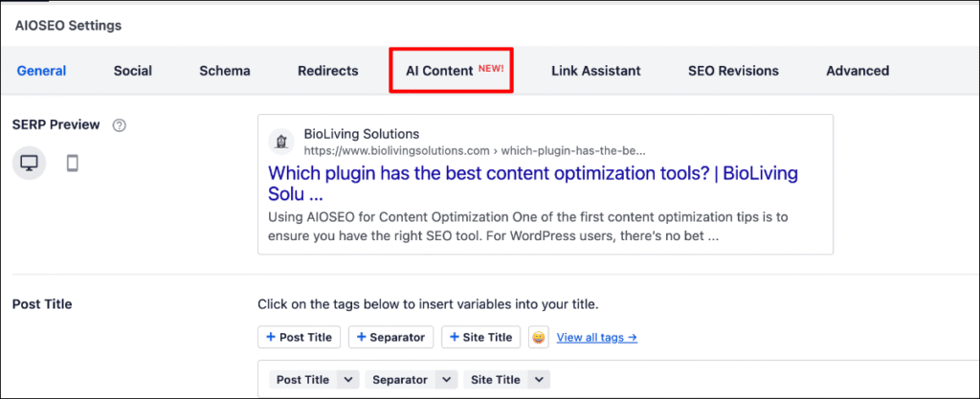Go to the Redirects tab
This screenshot has width=980, height=399.
[x=328, y=71]
